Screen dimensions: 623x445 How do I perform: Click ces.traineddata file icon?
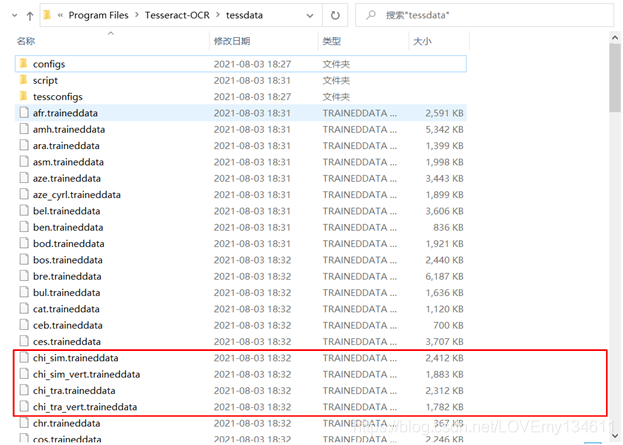[x=24, y=341]
